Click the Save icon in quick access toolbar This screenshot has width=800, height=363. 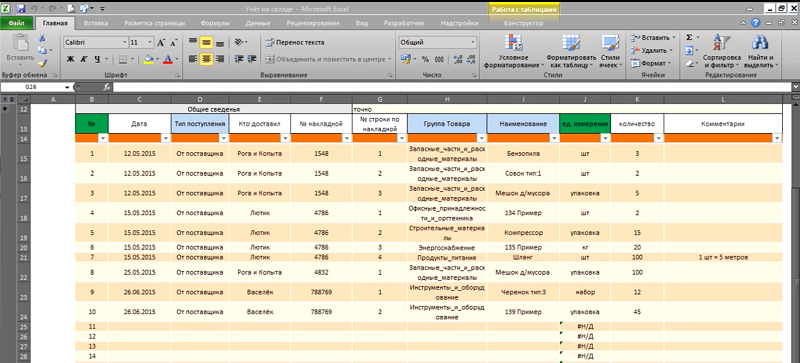pos(20,8)
